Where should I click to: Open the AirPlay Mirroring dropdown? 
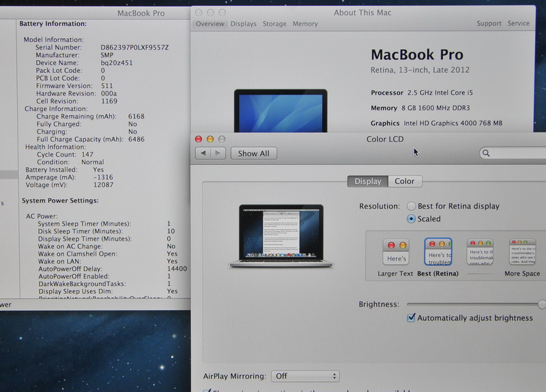(x=305, y=376)
